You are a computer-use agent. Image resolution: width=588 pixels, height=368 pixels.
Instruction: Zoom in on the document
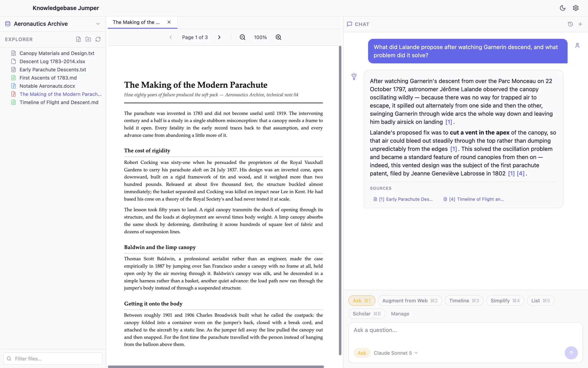point(279,37)
